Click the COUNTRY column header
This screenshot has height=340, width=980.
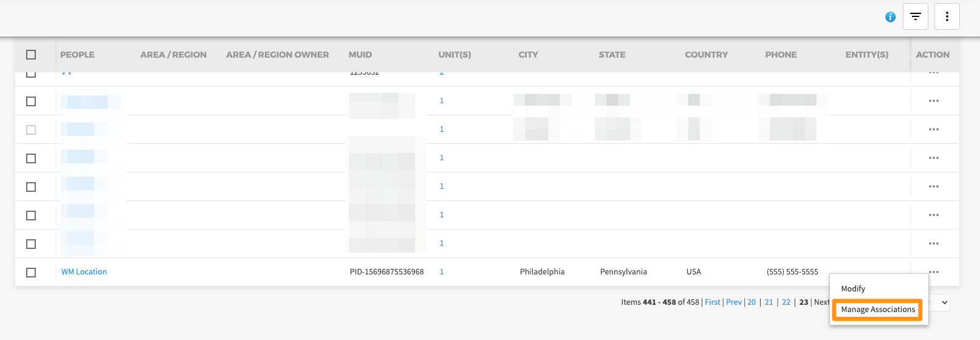706,55
